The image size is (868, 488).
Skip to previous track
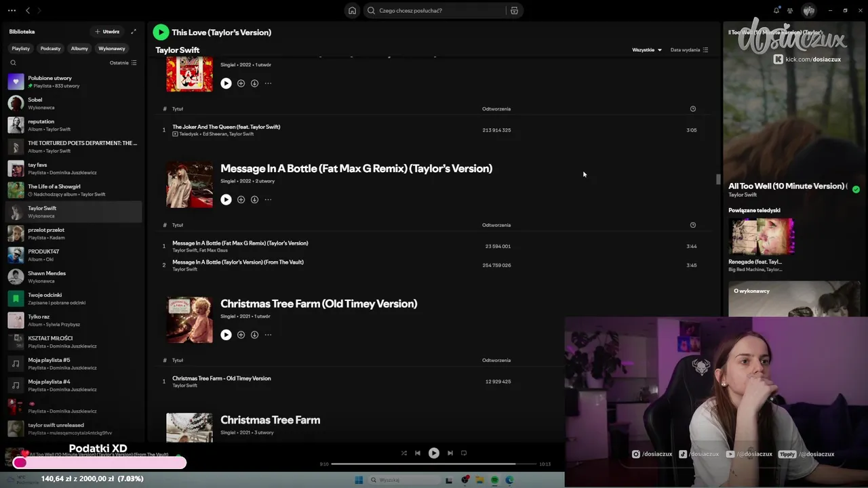coord(418,453)
